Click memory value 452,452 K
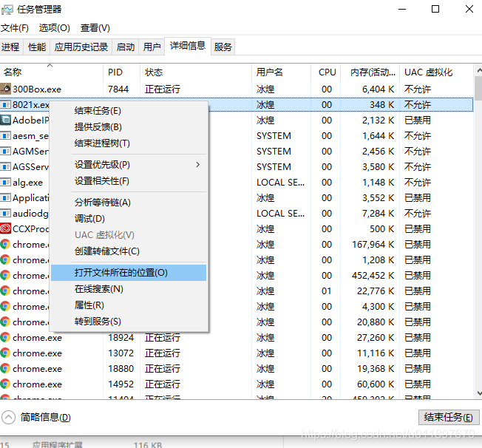Image resolution: width=482 pixels, height=448 pixels. point(373,276)
